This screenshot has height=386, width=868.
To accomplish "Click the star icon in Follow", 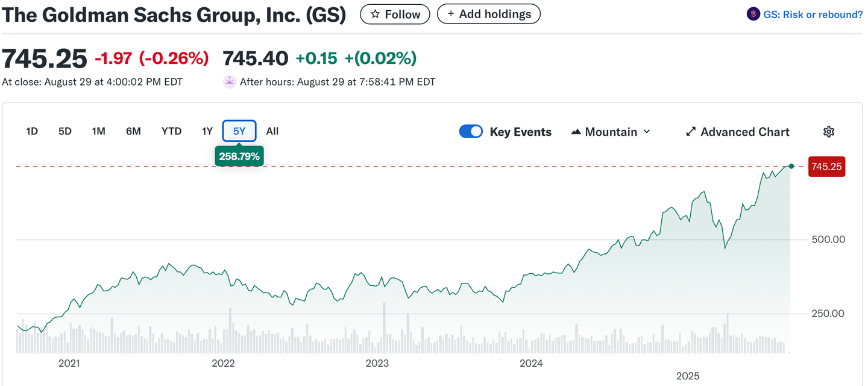I will tap(375, 14).
